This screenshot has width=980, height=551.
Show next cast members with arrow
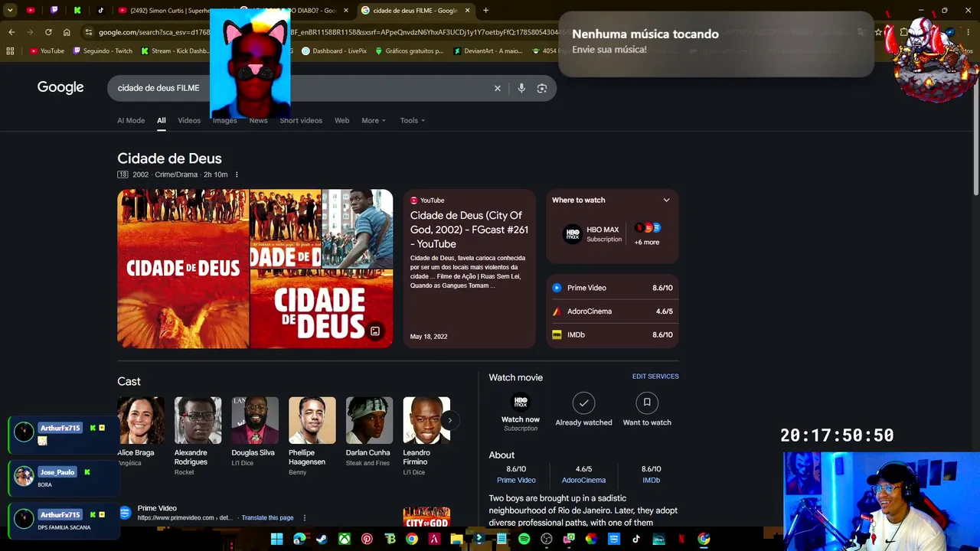click(x=449, y=419)
